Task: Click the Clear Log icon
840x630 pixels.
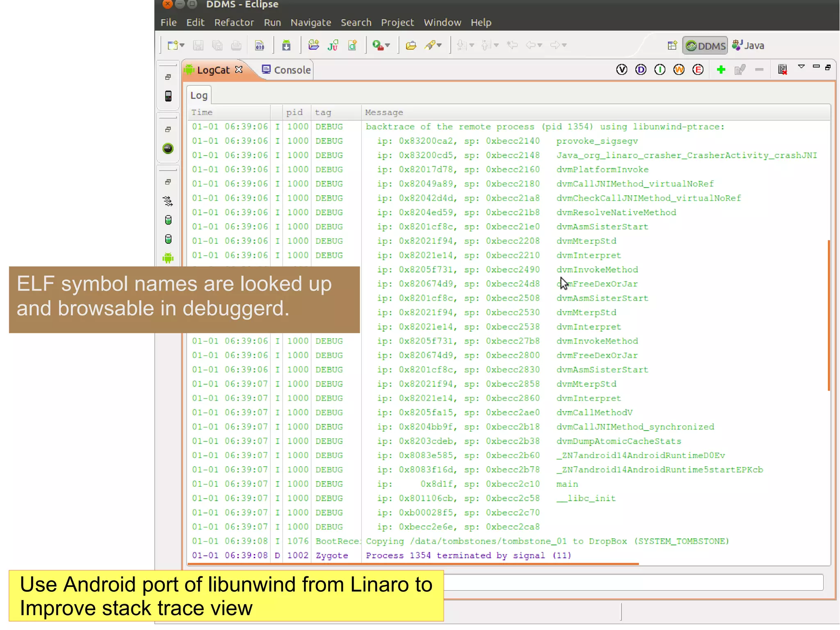Action: click(782, 70)
